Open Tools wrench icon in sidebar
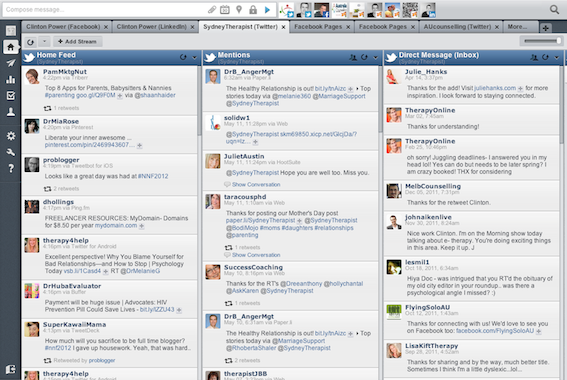Screen dimensions: 567x380 11,152
